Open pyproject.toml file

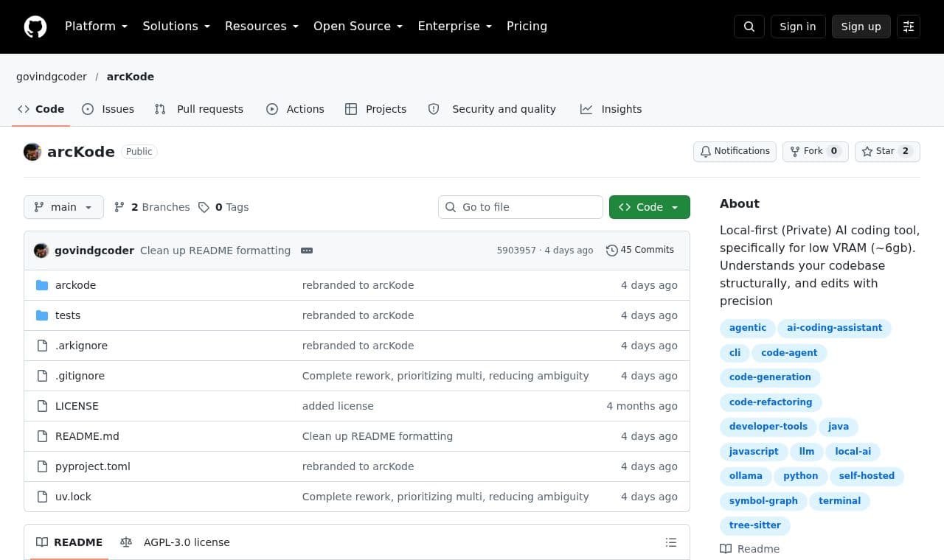(x=93, y=466)
